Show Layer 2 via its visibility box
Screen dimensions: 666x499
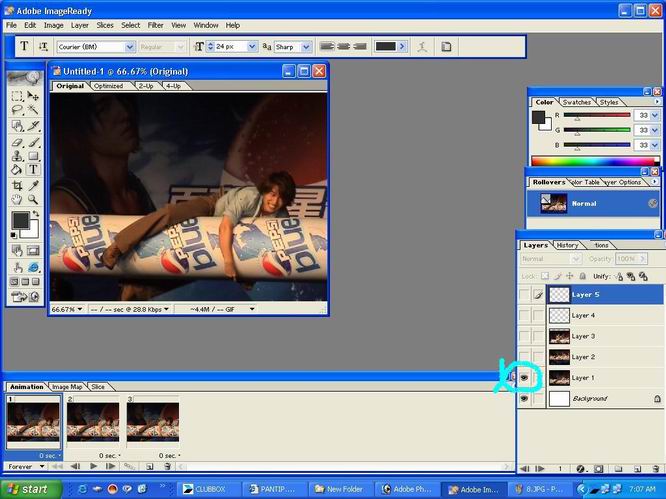coord(525,357)
